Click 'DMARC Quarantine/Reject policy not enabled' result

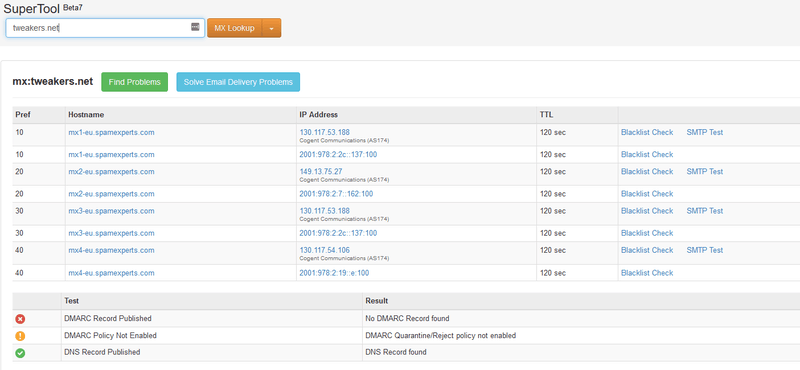pyautogui.click(x=441, y=335)
